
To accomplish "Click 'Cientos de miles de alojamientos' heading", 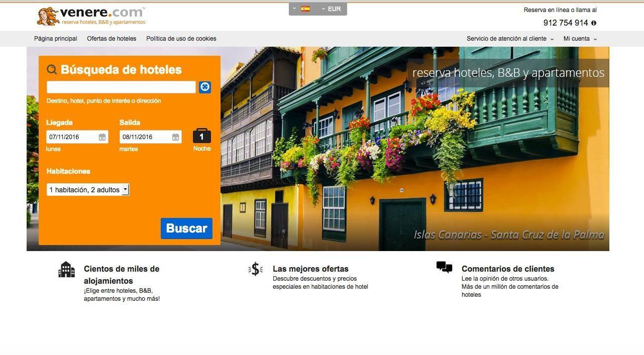I will click(x=122, y=275).
